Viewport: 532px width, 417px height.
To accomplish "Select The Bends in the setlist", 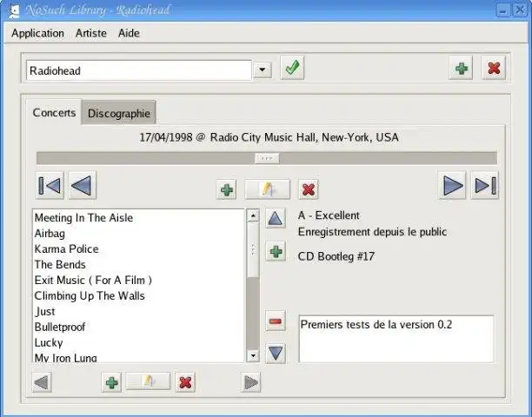I will pyautogui.click(x=138, y=264).
